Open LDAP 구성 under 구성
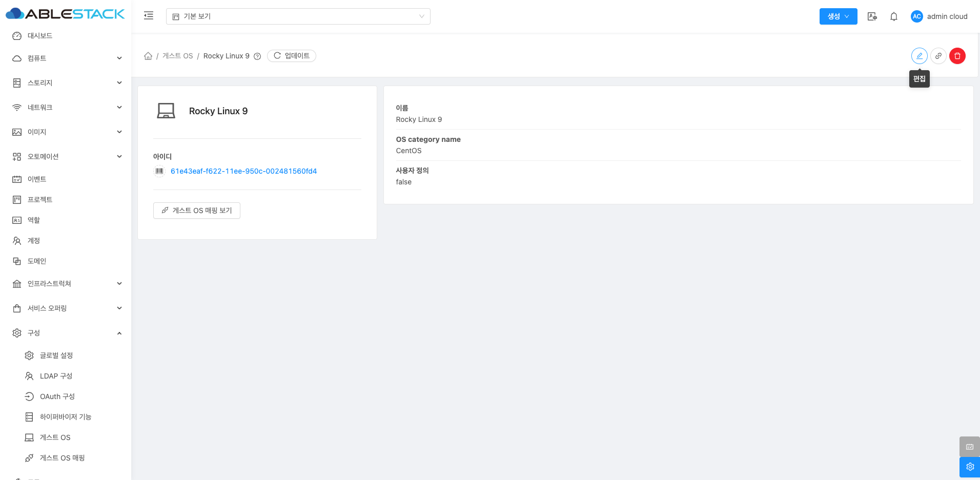 [x=66, y=376]
